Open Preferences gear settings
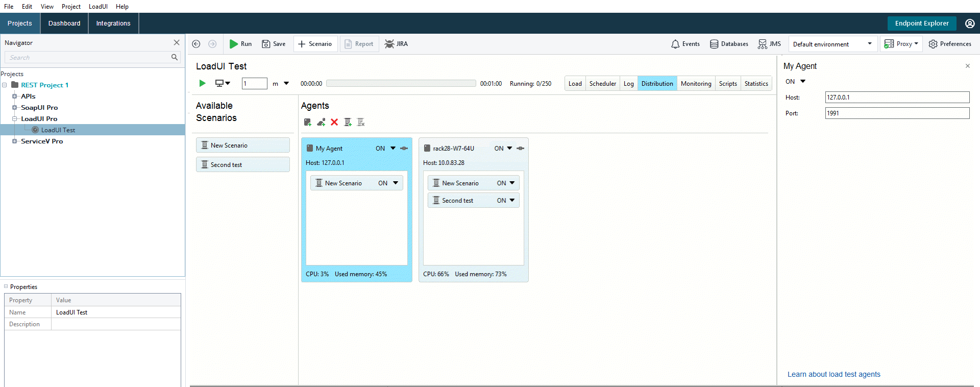 click(950, 44)
